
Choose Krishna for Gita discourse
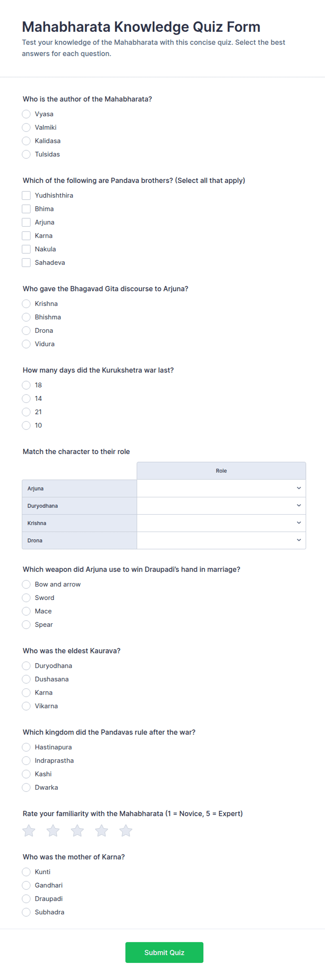click(26, 303)
